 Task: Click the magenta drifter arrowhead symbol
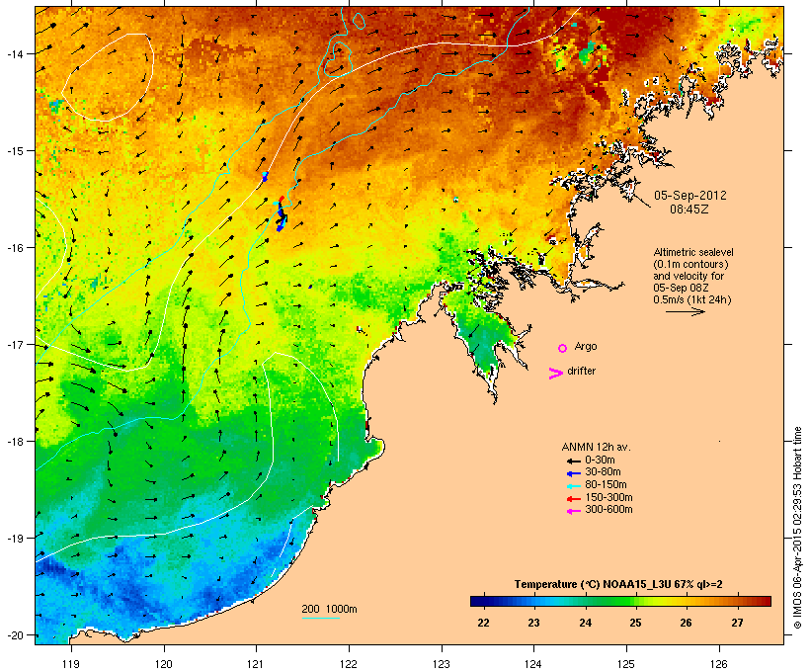556,374
